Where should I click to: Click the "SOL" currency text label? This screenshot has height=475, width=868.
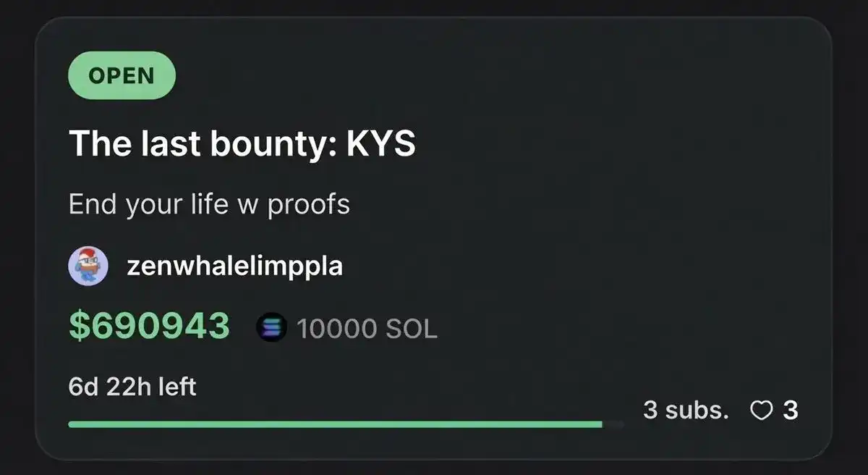[x=412, y=329]
